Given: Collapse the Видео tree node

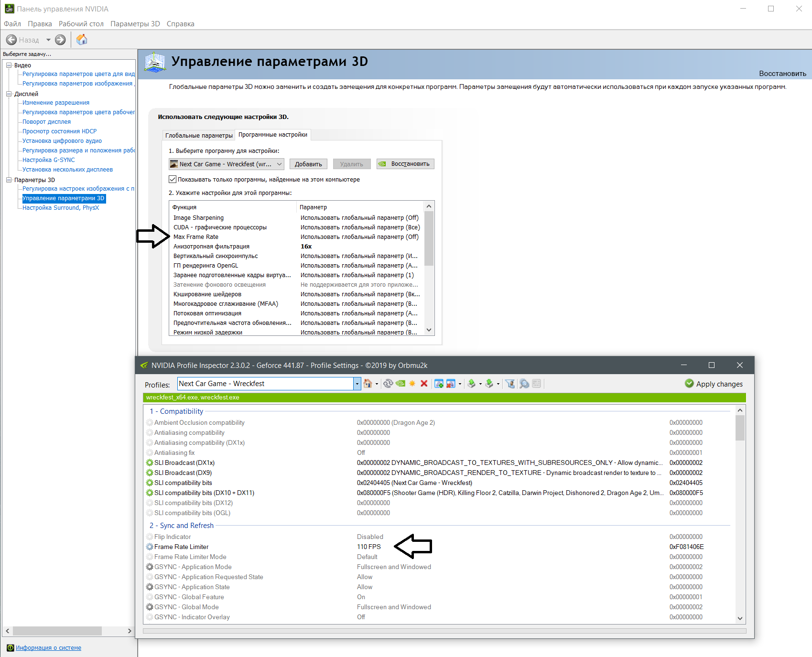Looking at the screenshot, I should [9, 65].
